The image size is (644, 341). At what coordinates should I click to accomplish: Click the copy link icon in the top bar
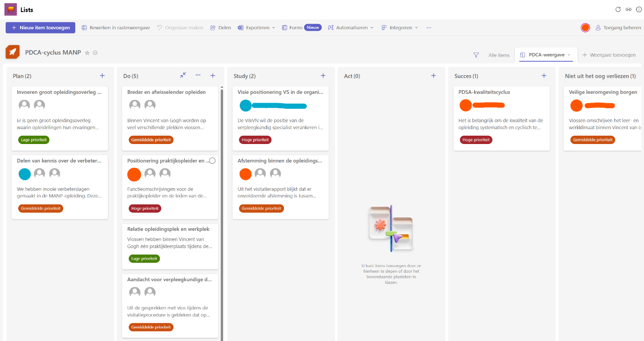click(x=628, y=9)
